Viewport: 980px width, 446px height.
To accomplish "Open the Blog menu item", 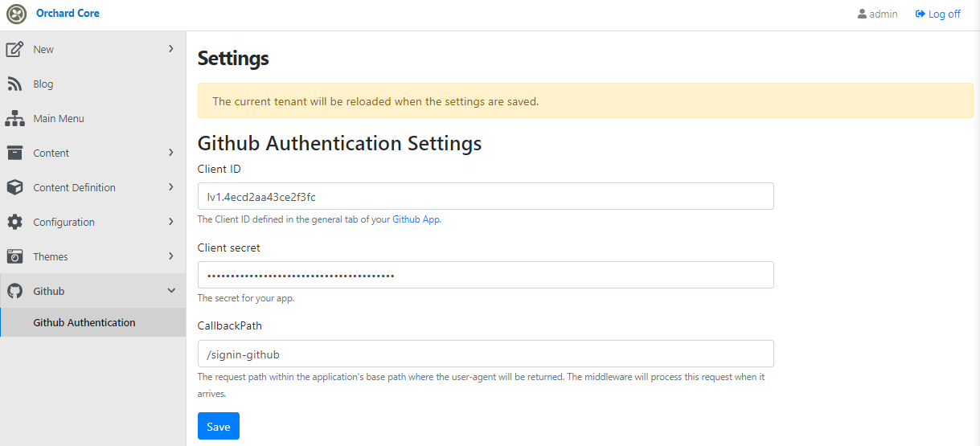I will click(92, 84).
